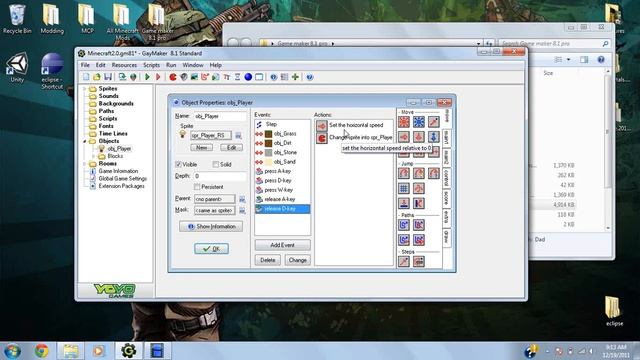Select the blue Move Free action icon
This screenshot has width=640, height=360.
[419, 122]
